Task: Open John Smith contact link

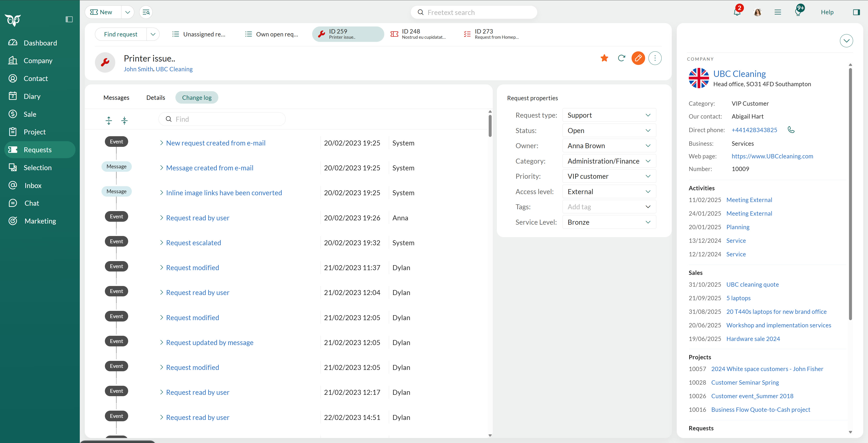Action: pos(138,69)
